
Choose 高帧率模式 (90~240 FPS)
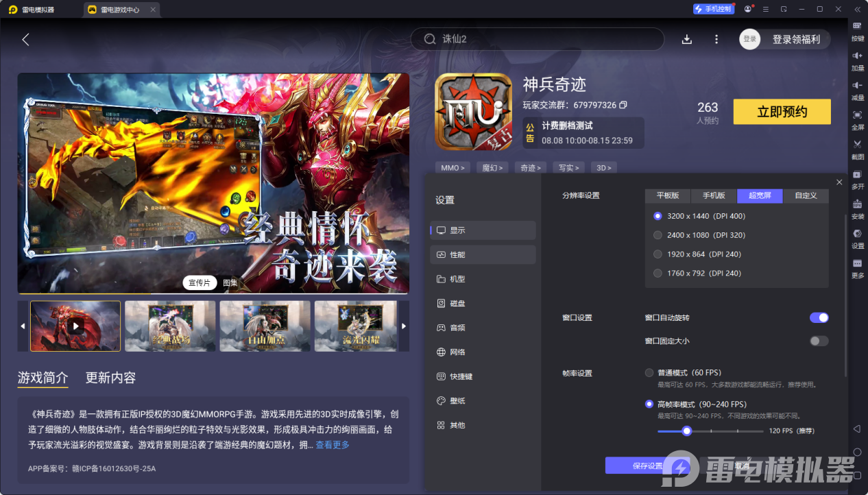pos(649,404)
